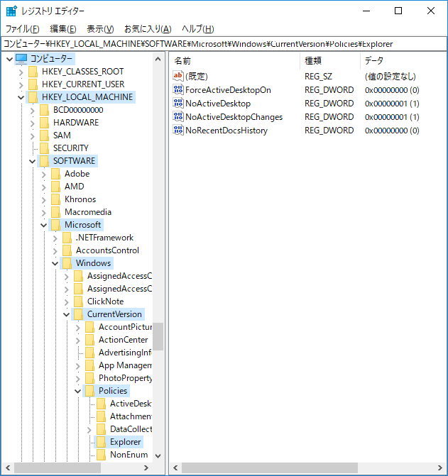Expand the DataCollection key
This screenshot has width=448, height=476.
pos(89,430)
